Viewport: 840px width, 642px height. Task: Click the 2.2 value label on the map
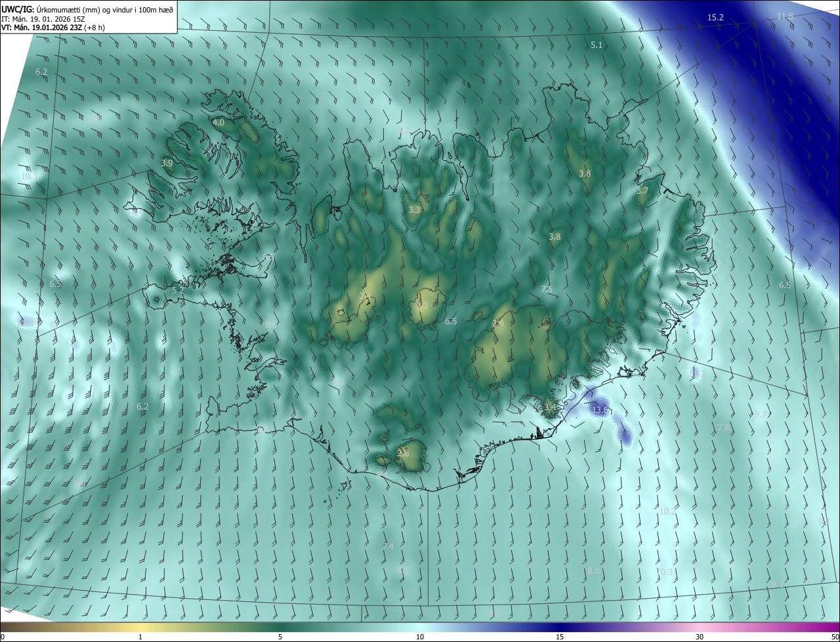(422, 306)
